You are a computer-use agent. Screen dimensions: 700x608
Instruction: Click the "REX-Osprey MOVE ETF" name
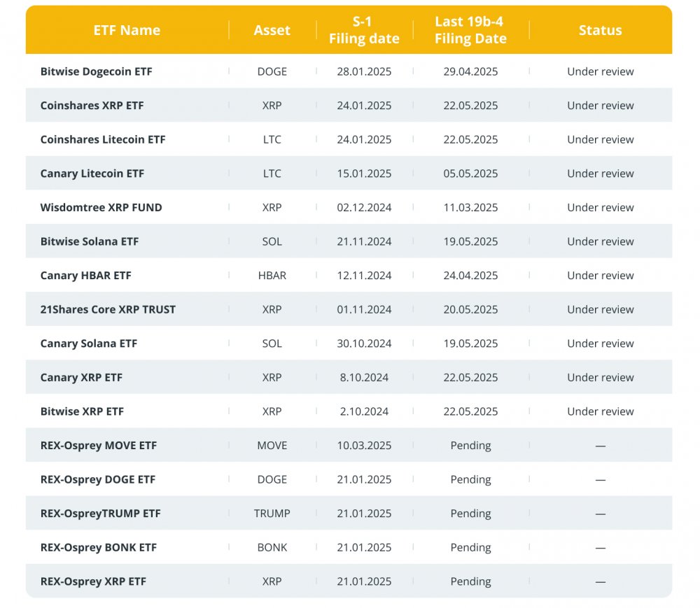click(98, 445)
